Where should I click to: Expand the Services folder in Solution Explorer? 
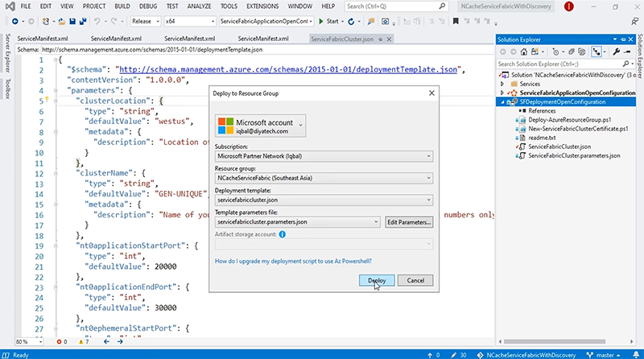[x=502, y=84]
